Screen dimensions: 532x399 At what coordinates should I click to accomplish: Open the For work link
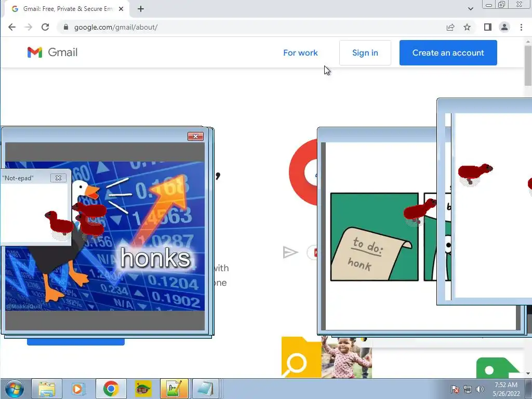click(300, 52)
